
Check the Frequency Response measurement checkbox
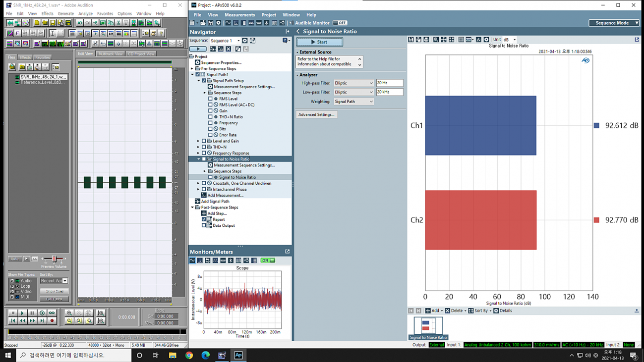pyautogui.click(x=204, y=153)
